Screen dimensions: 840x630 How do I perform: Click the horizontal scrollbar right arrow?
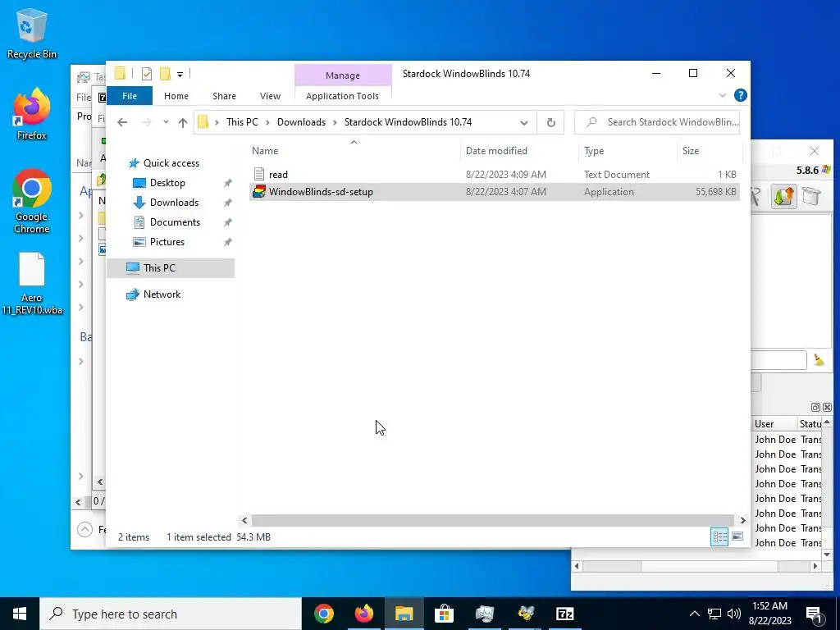point(742,520)
